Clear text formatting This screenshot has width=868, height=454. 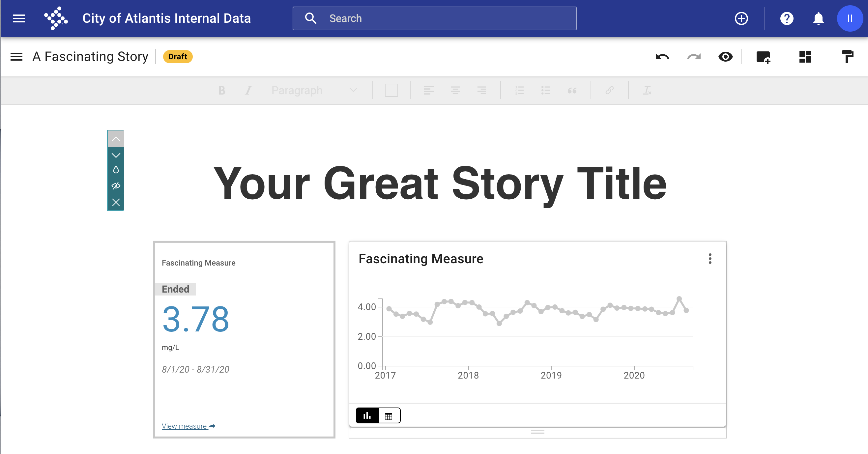pyautogui.click(x=647, y=90)
